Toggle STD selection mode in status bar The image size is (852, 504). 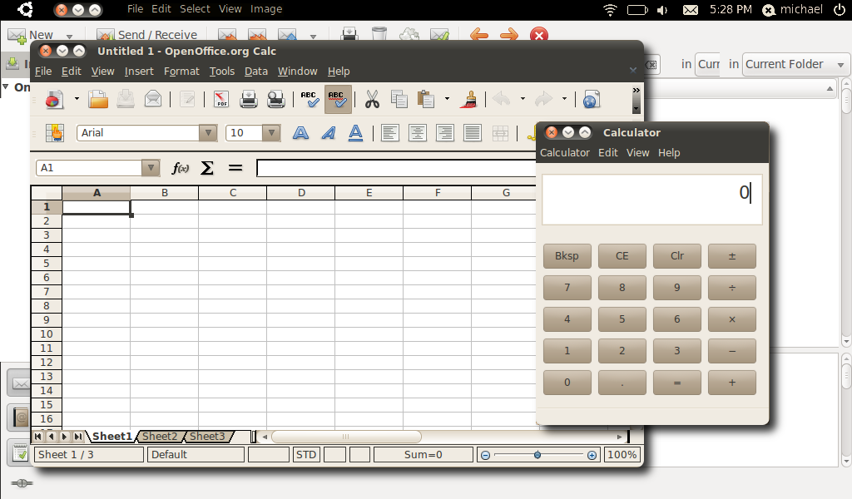point(306,455)
